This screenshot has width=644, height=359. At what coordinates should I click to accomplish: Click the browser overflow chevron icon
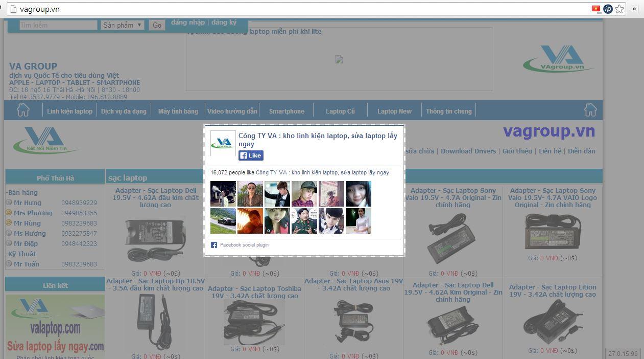coord(635,9)
